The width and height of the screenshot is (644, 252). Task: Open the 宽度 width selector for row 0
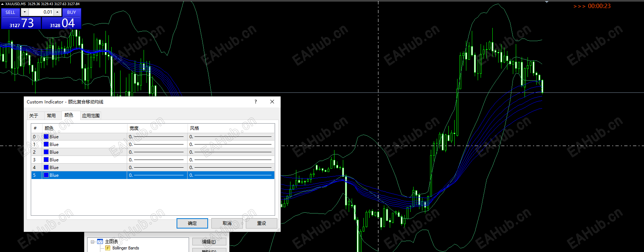(157, 136)
